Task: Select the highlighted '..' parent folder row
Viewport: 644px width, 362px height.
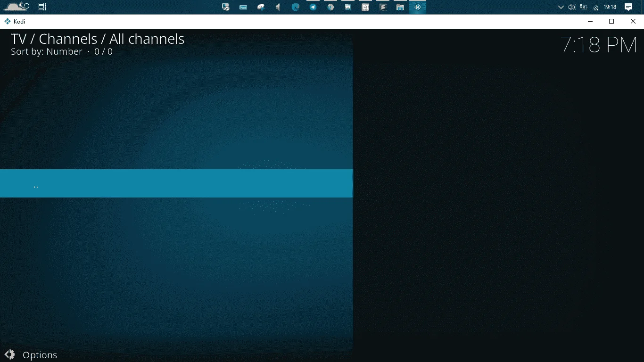Action: point(176,183)
